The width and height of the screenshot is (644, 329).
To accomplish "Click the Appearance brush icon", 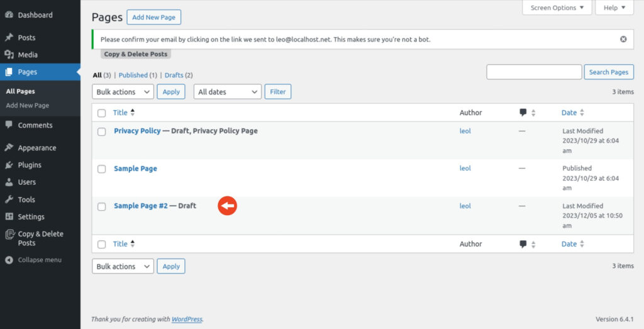I will coord(9,147).
